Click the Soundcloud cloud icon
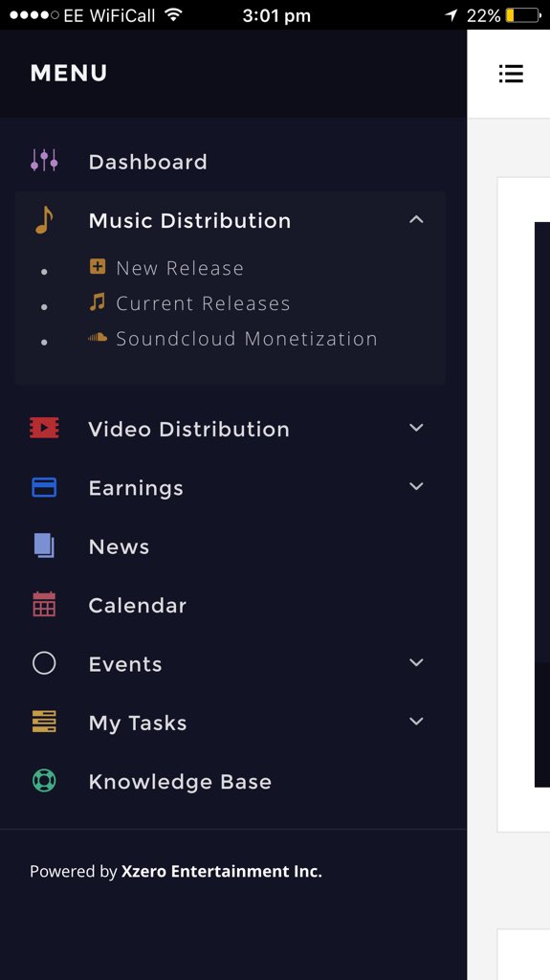550x980 pixels. pos(98,338)
